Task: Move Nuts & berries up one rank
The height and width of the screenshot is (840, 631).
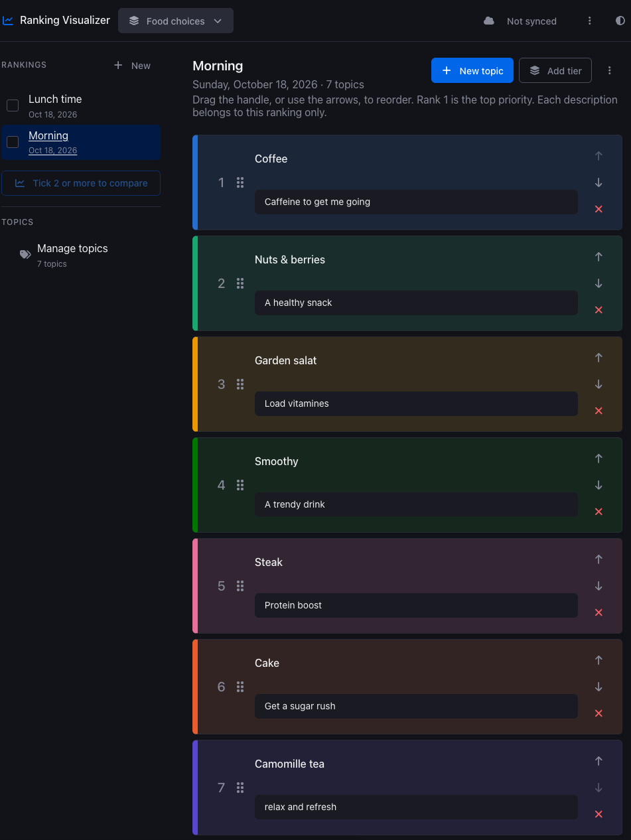Action: (598, 257)
